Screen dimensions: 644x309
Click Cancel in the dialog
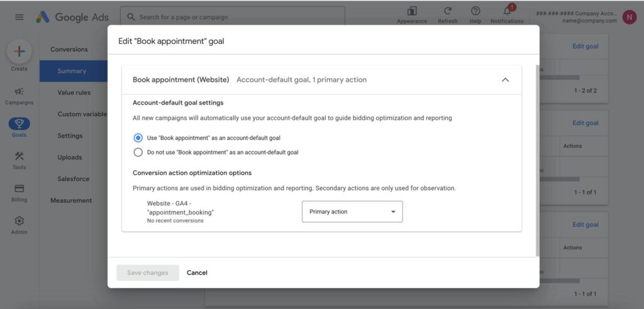pyautogui.click(x=197, y=273)
